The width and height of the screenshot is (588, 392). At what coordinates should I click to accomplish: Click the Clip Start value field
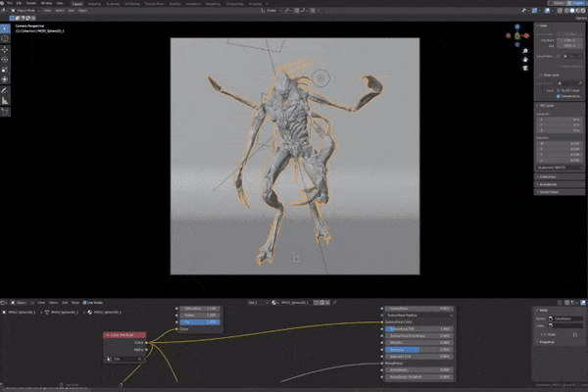(x=570, y=40)
